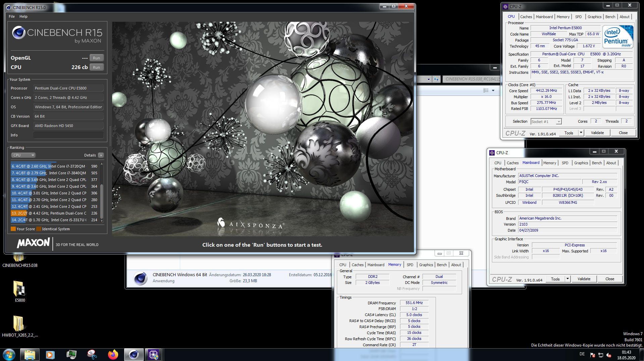Open the HWBOT_X265 desktop folder icon

(19, 326)
